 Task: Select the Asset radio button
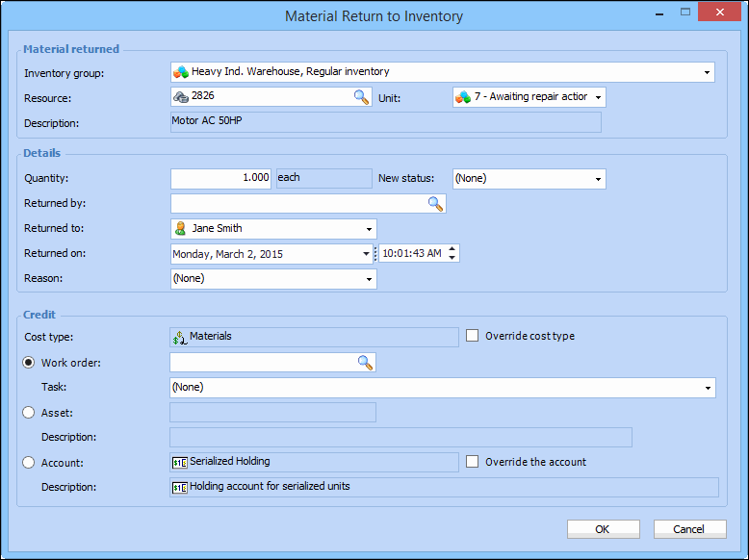click(x=29, y=413)
